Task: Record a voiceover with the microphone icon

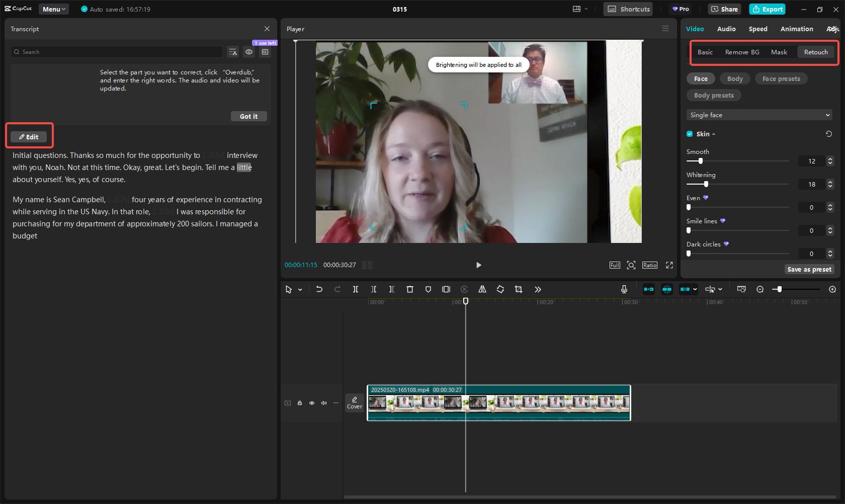Action: [x=624, y=289]
